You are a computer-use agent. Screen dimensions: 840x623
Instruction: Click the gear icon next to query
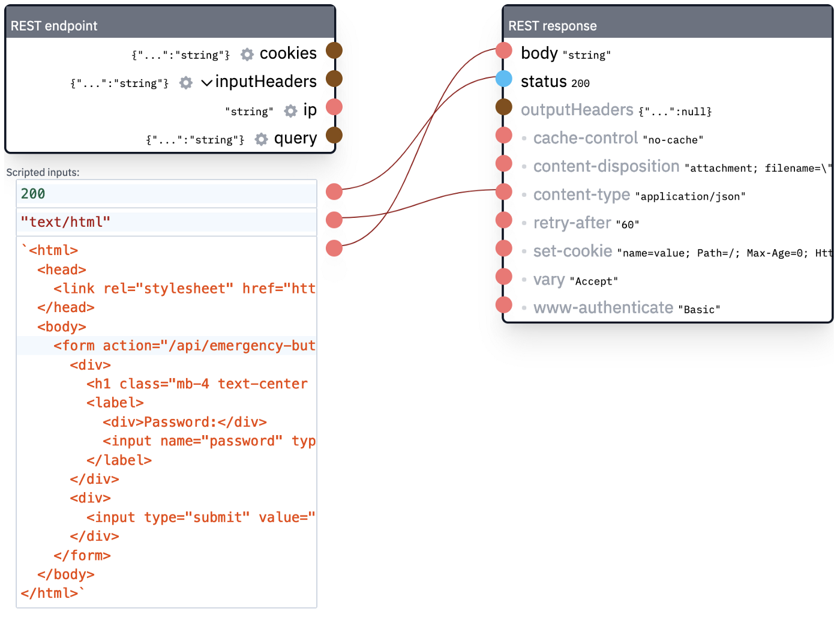pyautogui.click(x=261, y=139)
